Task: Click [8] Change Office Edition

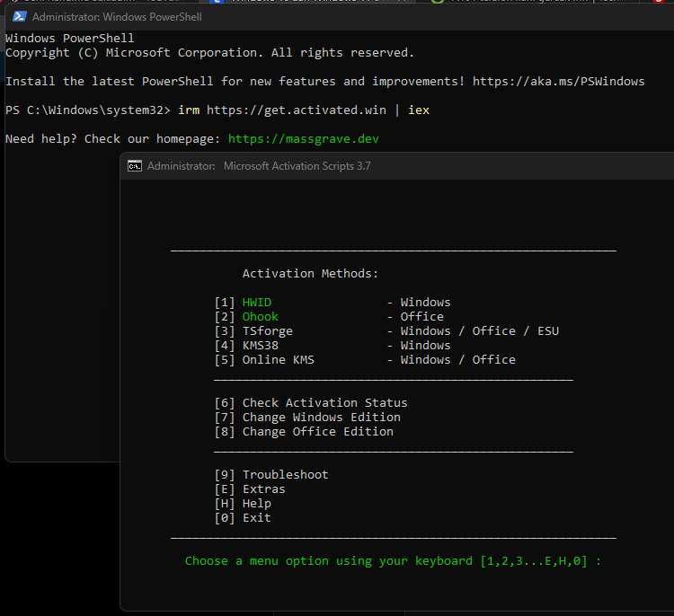Action: (x=304, y=431)
